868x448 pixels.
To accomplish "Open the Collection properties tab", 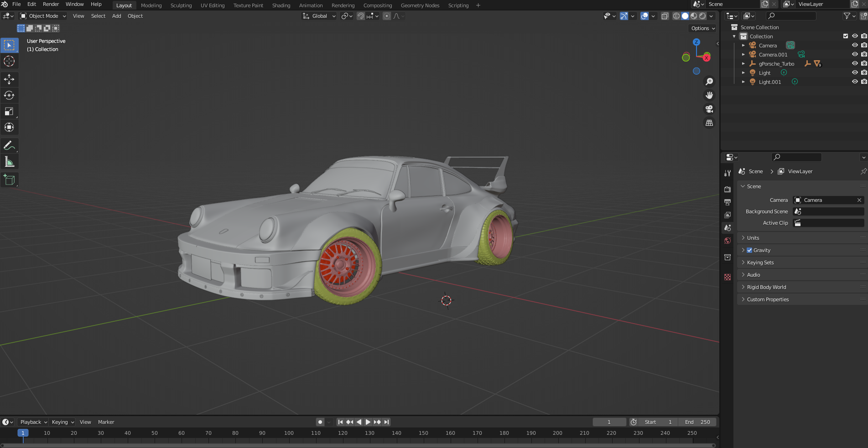I will click(x=728, y=257).
